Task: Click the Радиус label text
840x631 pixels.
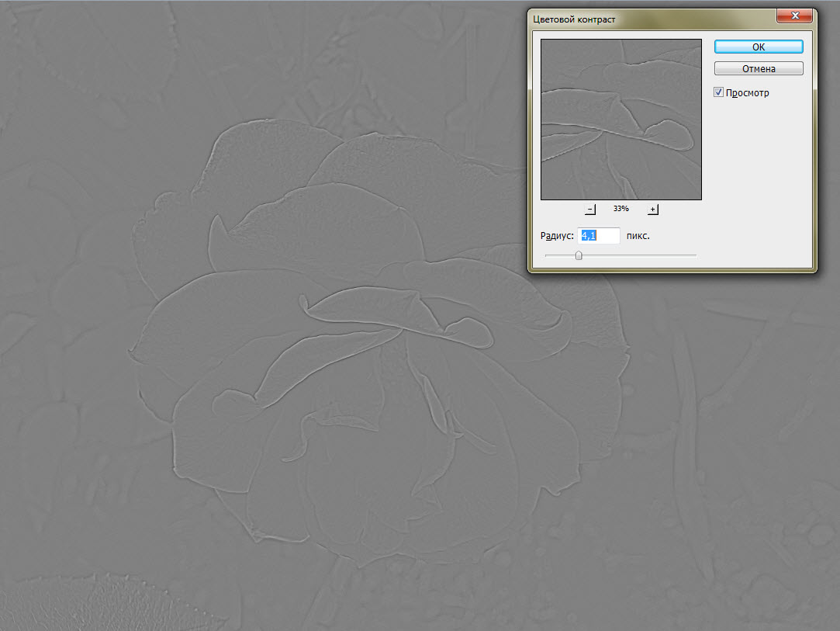Action: pos(557,236)
